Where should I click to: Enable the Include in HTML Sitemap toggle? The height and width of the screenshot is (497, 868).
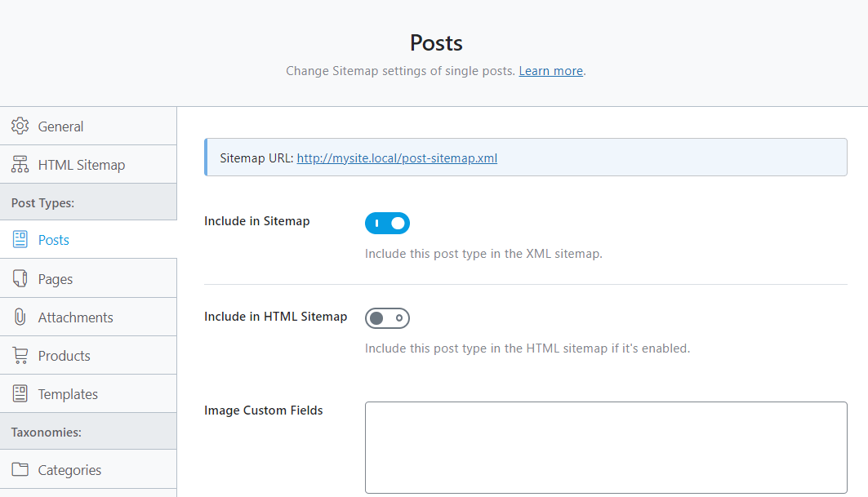pyautogui.click(x=387, y=317)
